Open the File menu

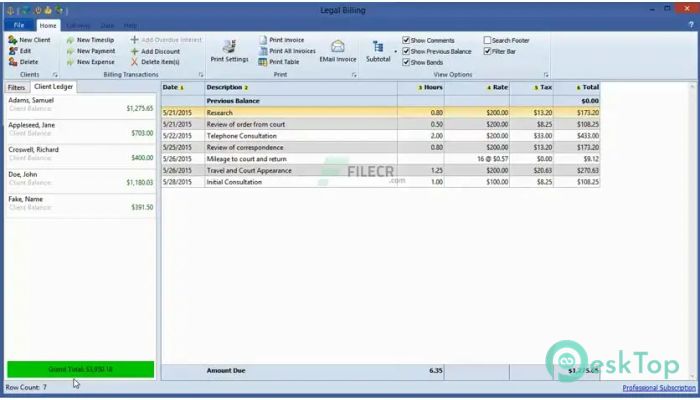coord(19,25)
